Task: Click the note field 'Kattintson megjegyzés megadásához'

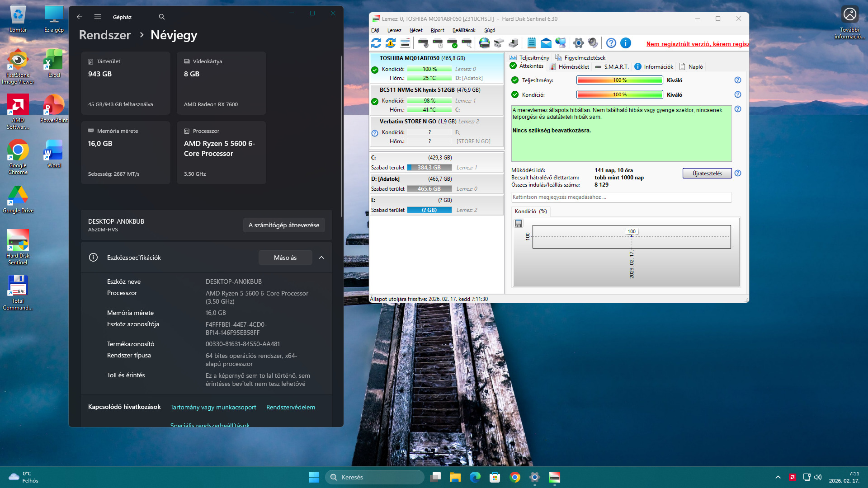Action: [x=621, y=197]
